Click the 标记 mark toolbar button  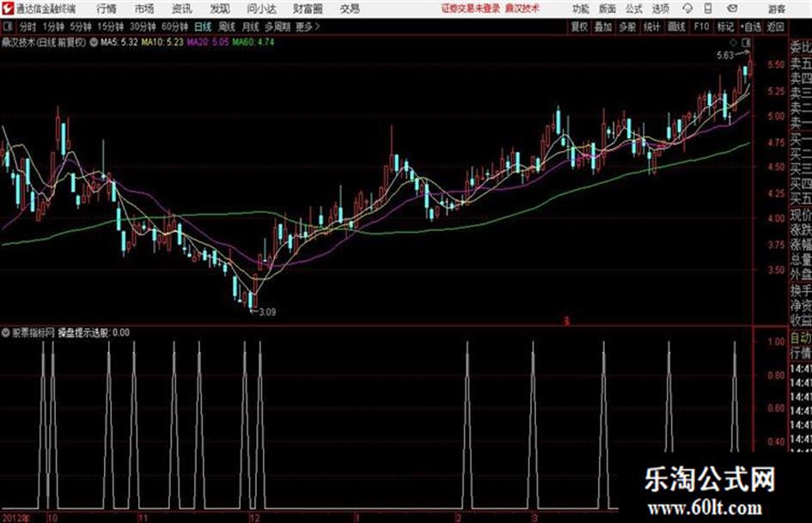point(725,27)
